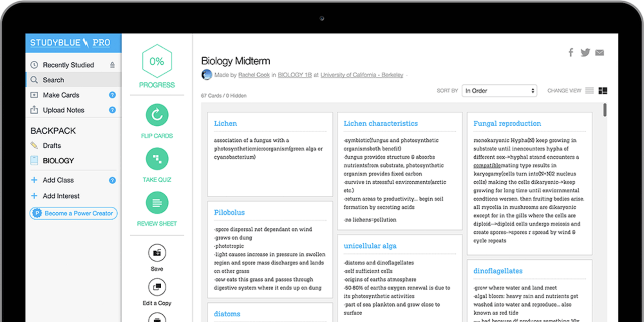Share the deck on Facebook
This screenshot has height=322, width=644.
coord(571,52)
